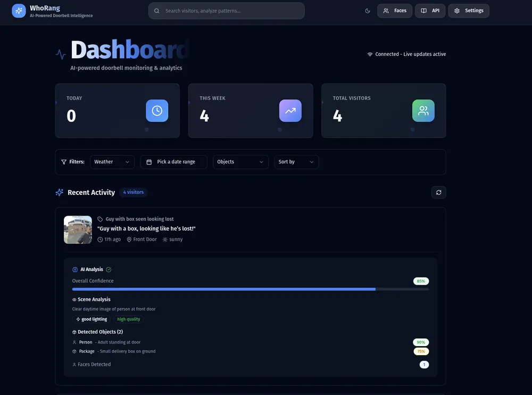Click the Today clock icon
The image size is (532, 395).
coord(157,111)
